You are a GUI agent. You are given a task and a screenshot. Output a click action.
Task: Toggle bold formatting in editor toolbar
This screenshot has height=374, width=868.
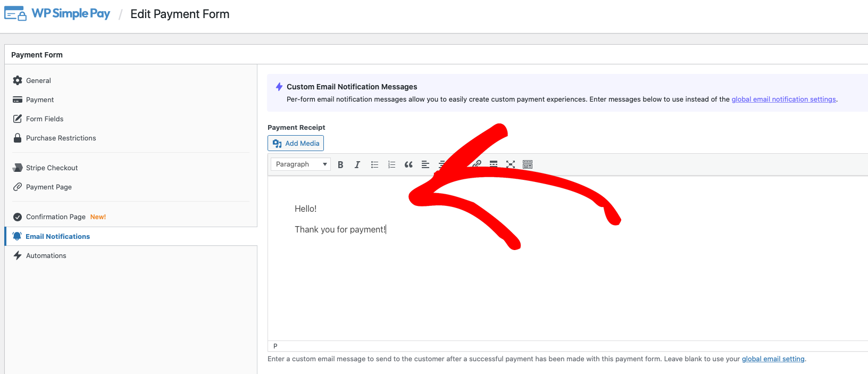pos(340,164)
